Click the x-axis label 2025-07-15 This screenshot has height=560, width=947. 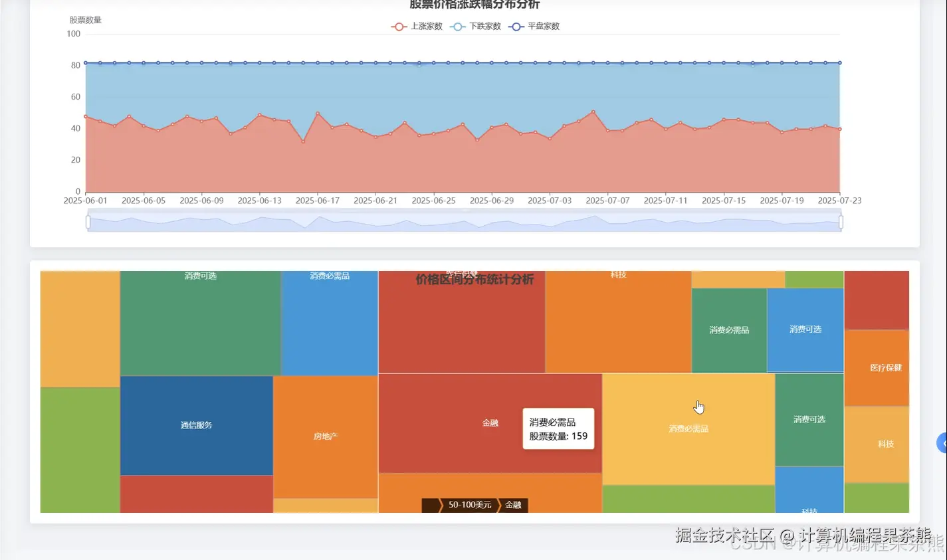click(x=724, y=201)
